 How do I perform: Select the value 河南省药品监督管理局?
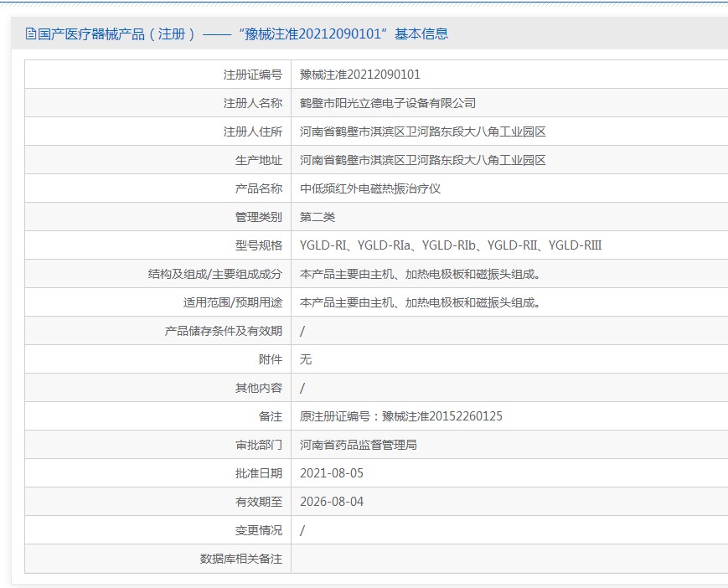click(359, 445)
